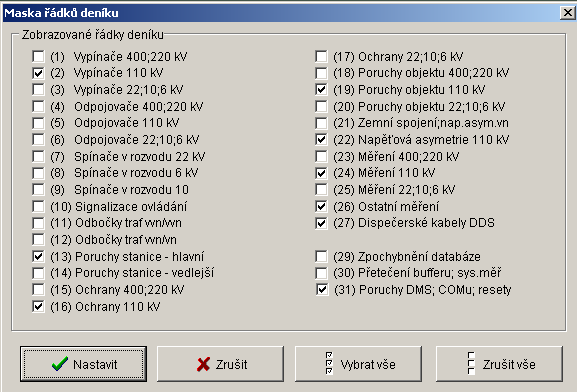Check (23) Měření 400;220 kV box

pos(321,156)
